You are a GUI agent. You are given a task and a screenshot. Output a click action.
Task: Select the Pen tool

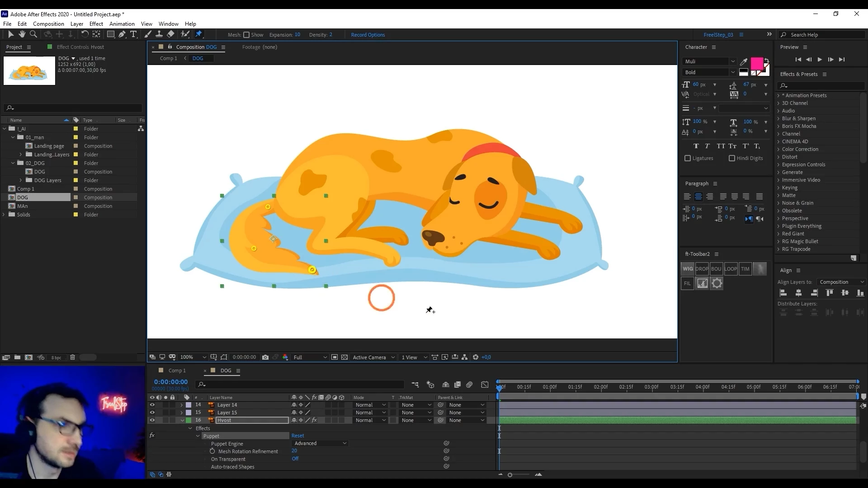(x=122, y=34)
